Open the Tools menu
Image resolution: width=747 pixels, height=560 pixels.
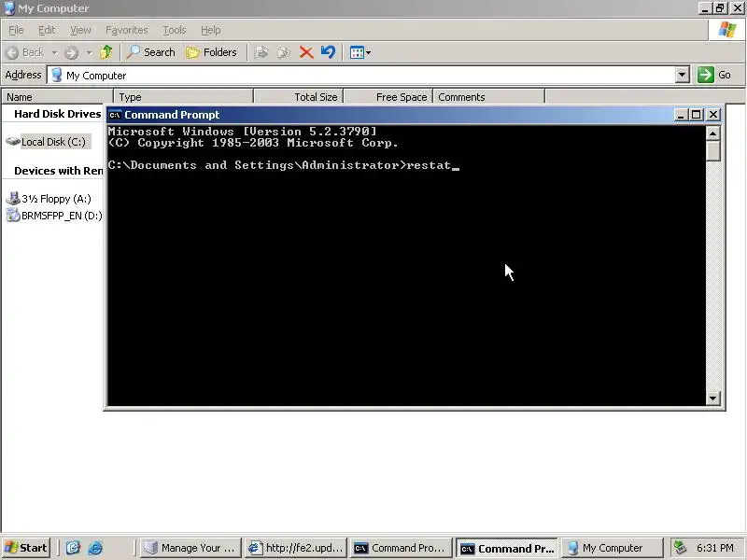click(175, 30)
